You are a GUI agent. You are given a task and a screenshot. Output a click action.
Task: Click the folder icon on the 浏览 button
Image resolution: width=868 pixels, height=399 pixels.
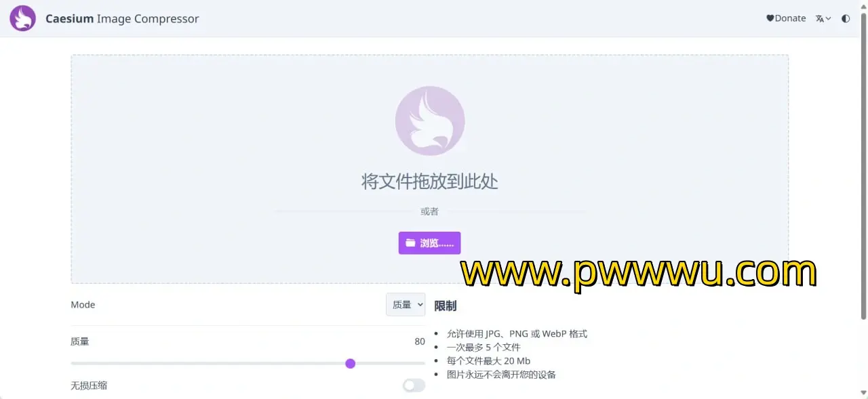point(410,243)
